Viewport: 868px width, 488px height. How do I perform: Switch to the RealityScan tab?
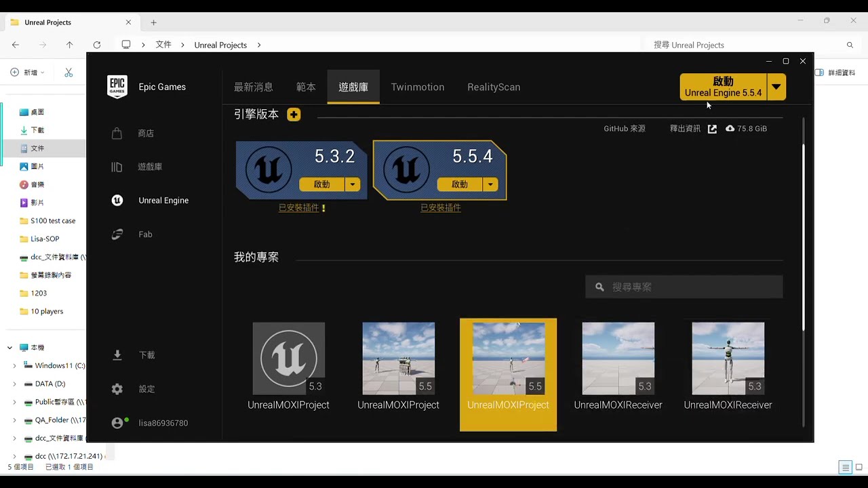pyautogui.click(x=494, y=87)
